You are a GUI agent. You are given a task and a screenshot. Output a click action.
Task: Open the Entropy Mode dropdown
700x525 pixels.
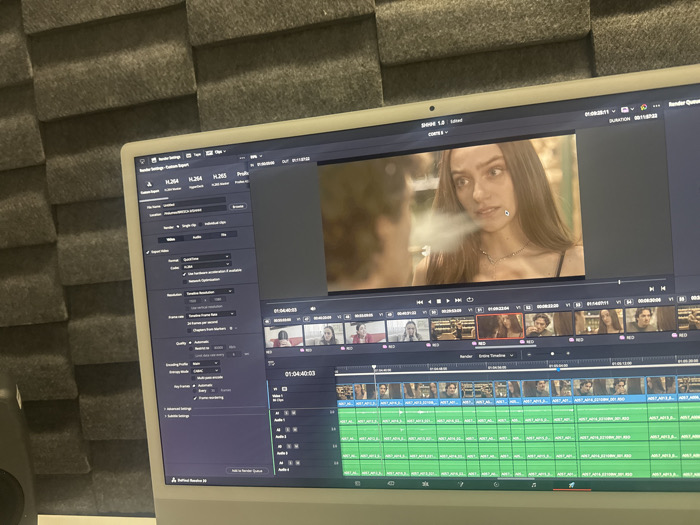coord(206,371)
